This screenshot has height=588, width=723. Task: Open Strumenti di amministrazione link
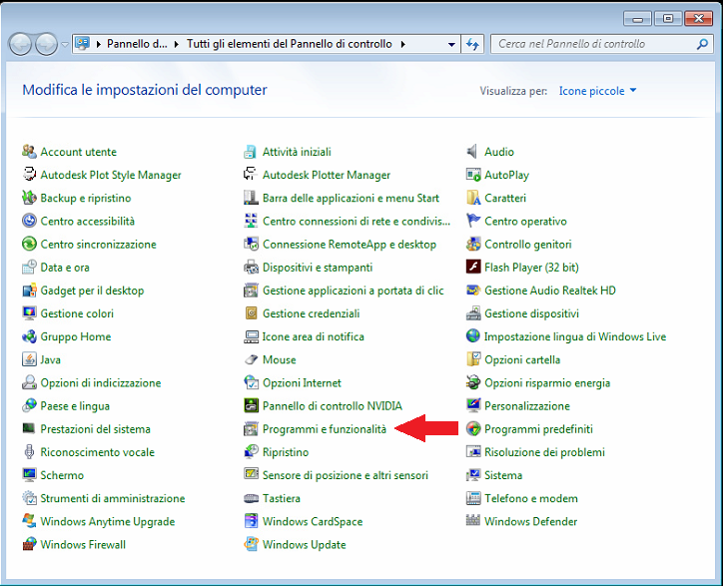pos(113,498)
